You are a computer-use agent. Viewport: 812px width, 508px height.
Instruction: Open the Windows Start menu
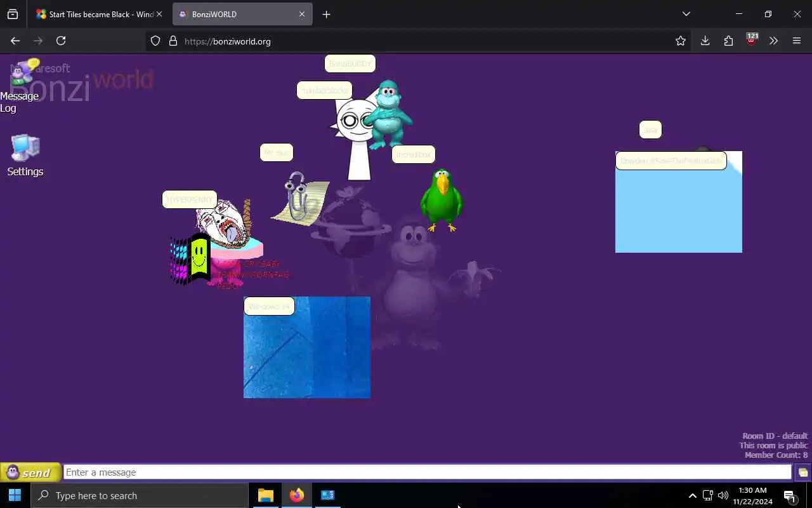click(15, 495)
